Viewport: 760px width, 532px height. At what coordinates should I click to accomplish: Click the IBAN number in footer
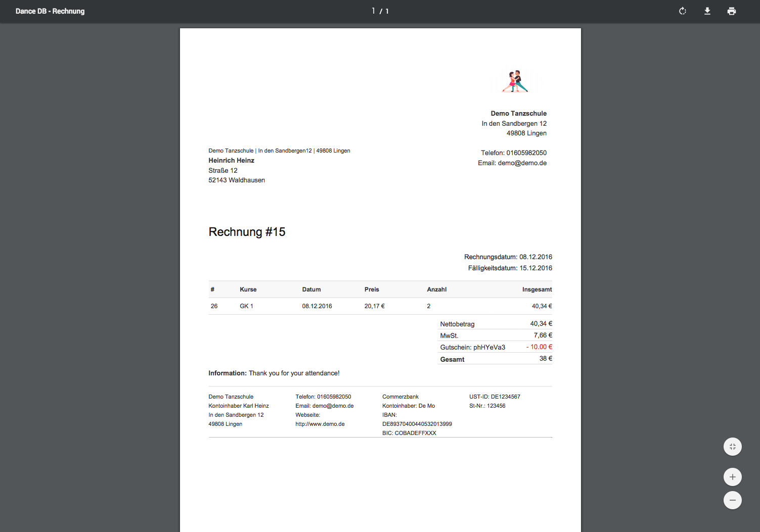coord(417,424)
